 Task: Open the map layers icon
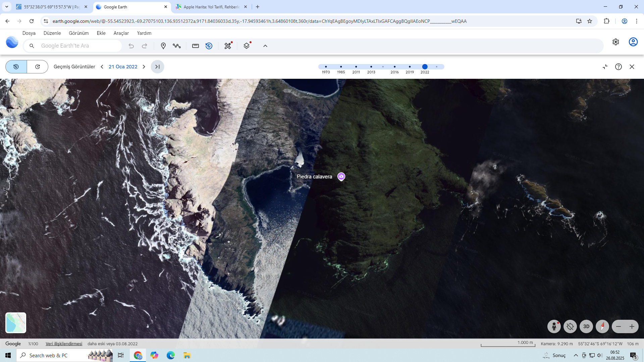coord(247,46)
